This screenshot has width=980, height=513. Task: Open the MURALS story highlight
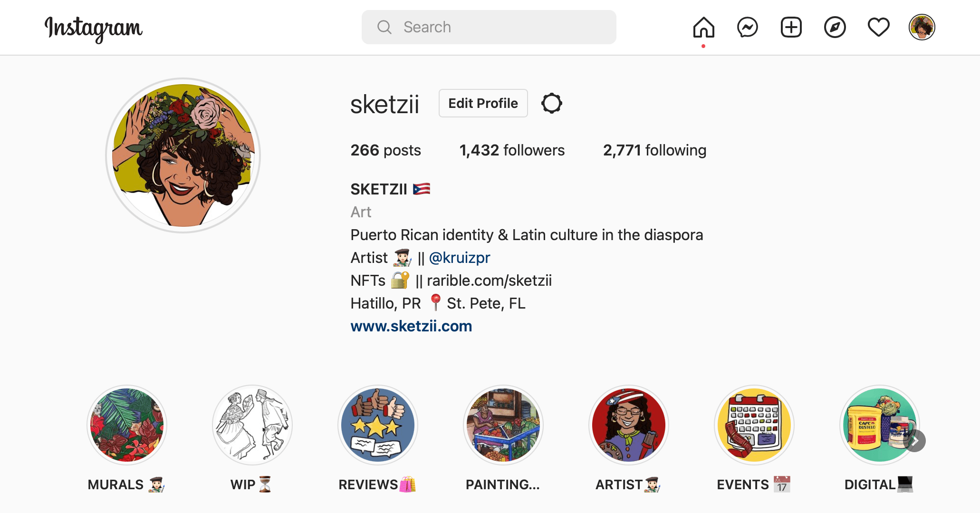126,425
